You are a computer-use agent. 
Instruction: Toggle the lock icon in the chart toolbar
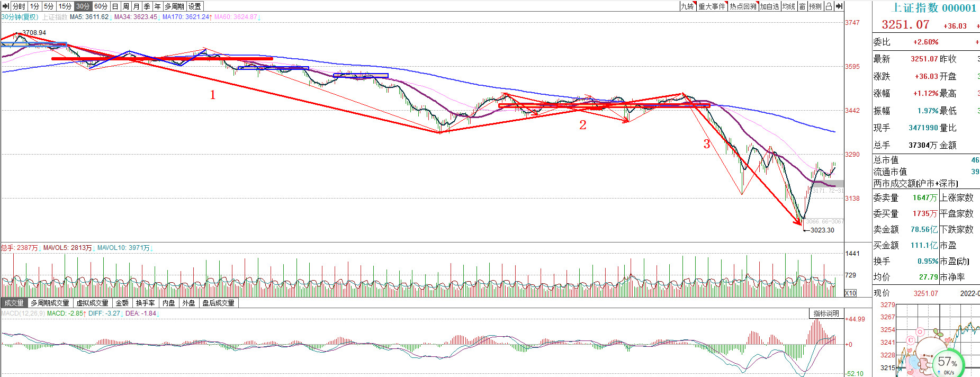click(829, 6)
